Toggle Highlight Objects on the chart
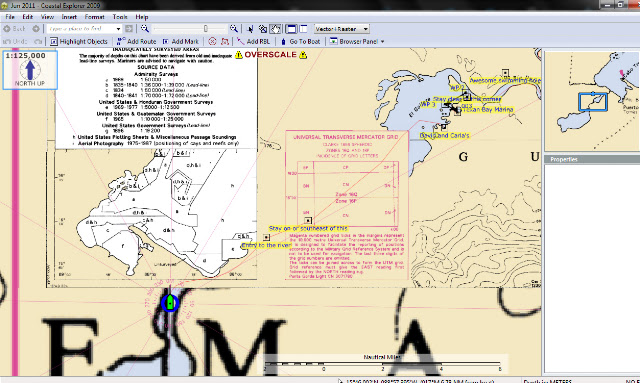Image resolution: width=640 pixels, height=383 pixels. [79, 41]
